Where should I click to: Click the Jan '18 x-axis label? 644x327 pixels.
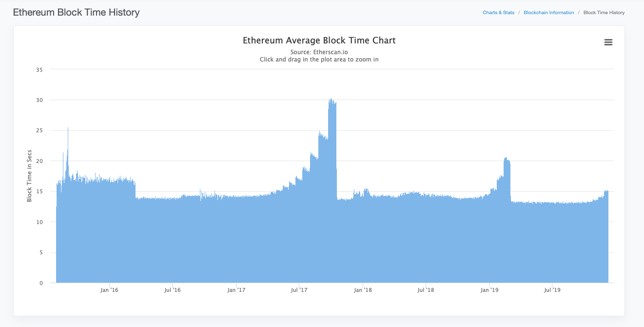362,290
